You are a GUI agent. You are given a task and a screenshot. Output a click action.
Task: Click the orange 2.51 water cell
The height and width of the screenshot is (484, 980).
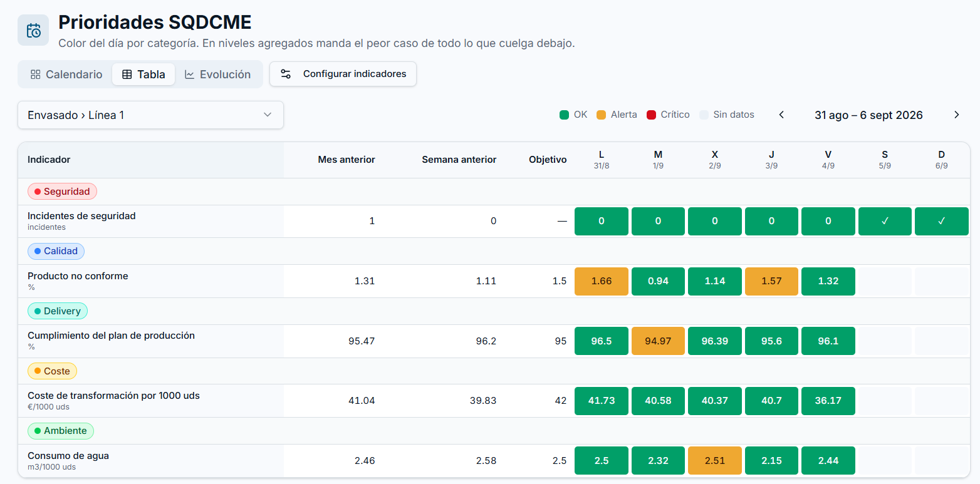pos(715,461)
